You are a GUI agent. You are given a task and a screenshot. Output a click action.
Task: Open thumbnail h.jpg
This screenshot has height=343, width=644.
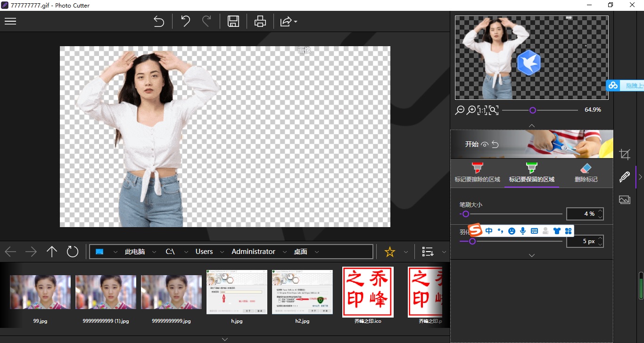[x=237, y=292]
